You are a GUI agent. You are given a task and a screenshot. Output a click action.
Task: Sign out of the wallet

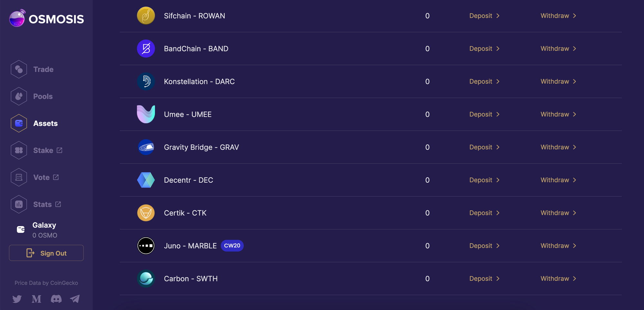46,253
